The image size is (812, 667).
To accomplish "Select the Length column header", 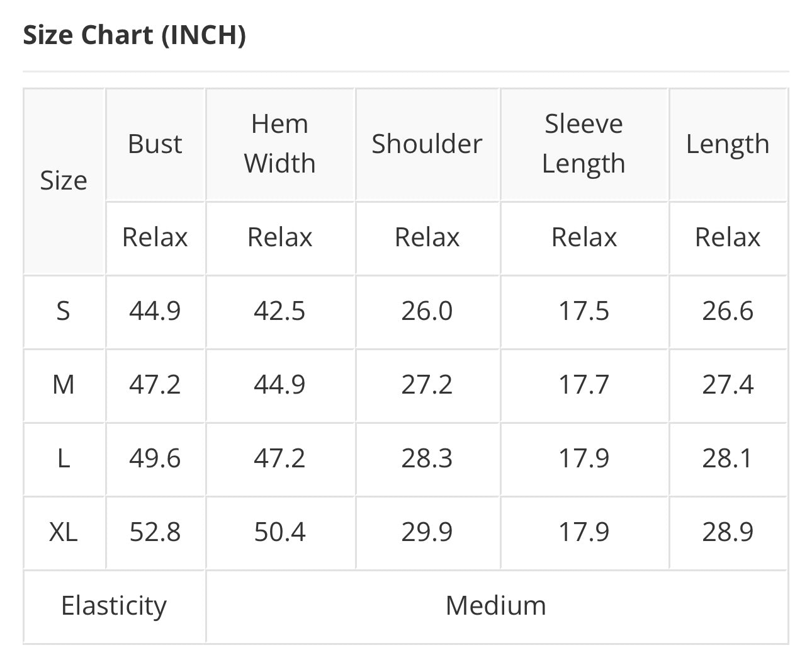I will coord(728,144).
